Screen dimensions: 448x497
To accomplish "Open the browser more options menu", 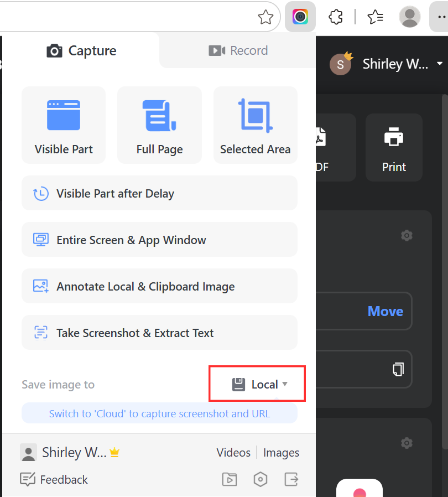I will 442,17.
